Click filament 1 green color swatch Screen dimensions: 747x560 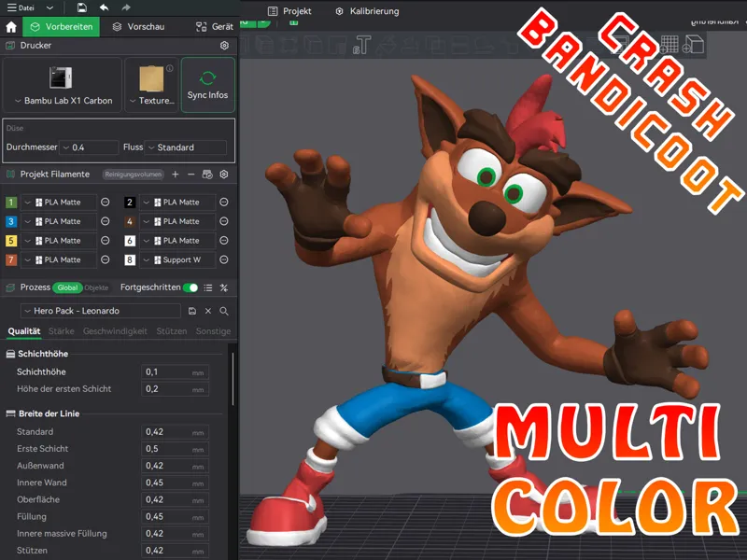11,203
